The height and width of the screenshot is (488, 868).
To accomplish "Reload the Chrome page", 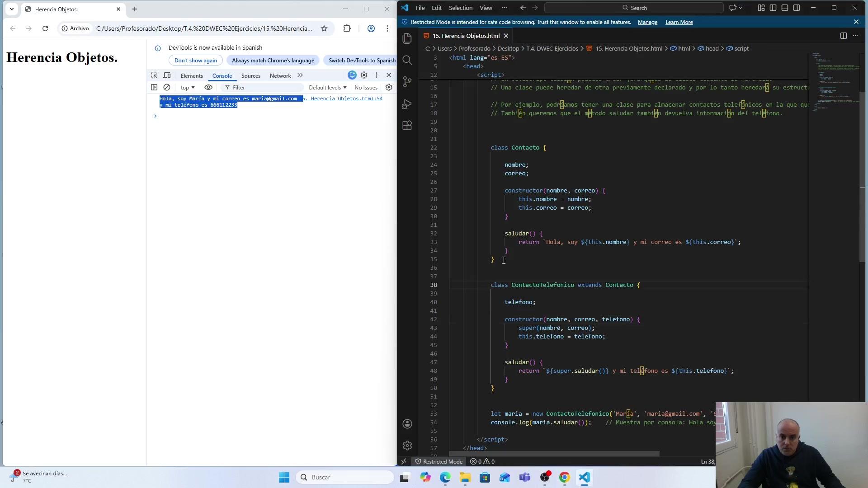I will (x=45, y=28).
